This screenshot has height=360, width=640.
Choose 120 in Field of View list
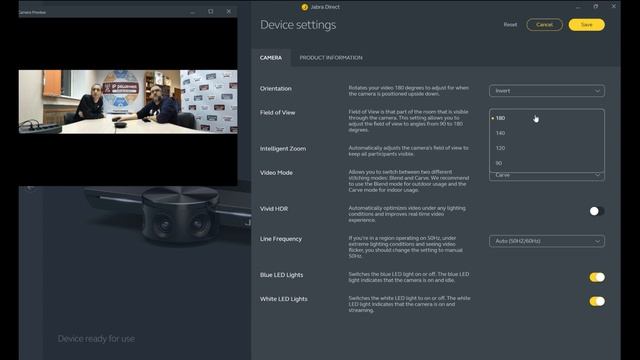click(547, 148)
